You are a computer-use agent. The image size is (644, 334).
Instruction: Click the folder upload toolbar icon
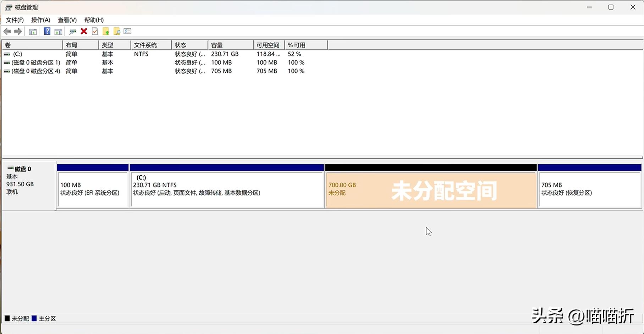(105, 31)
